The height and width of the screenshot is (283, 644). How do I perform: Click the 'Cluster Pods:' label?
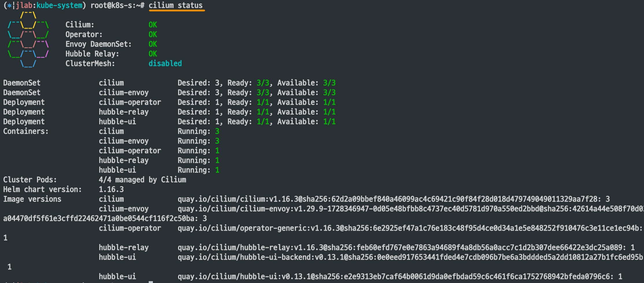[30, 180]
